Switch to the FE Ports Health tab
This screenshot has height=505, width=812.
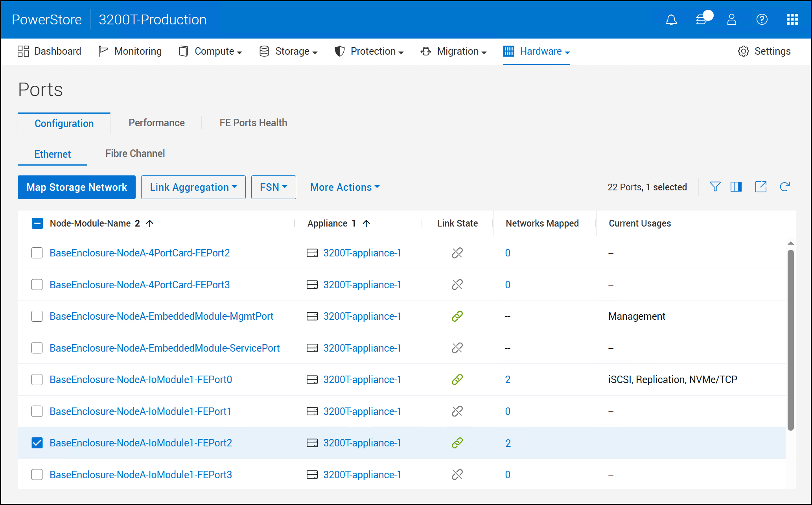coord(253,123)
